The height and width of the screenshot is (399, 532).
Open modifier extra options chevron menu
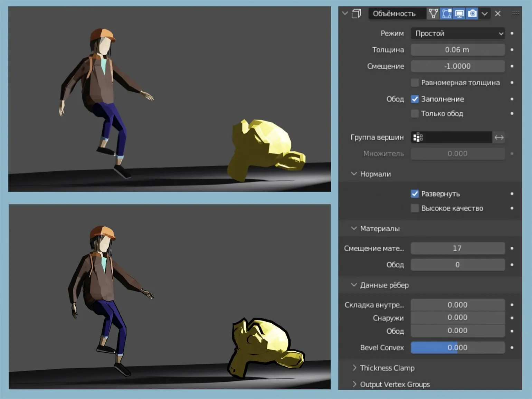(x=485, y=13)
